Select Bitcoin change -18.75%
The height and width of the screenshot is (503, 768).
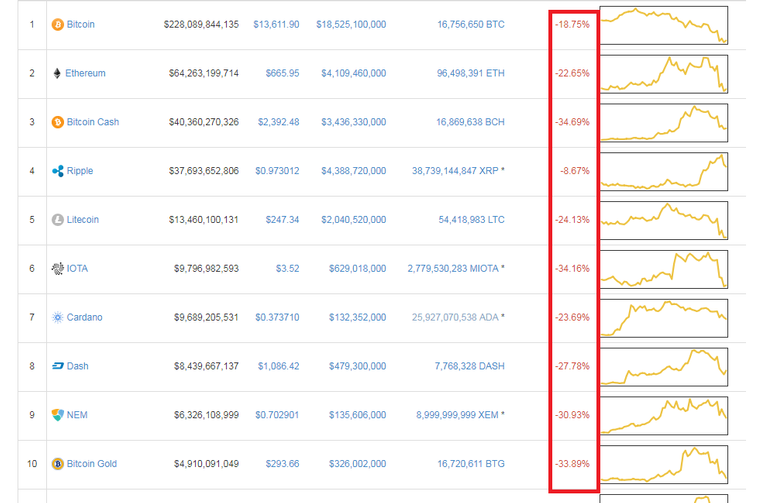click(573, 24)
